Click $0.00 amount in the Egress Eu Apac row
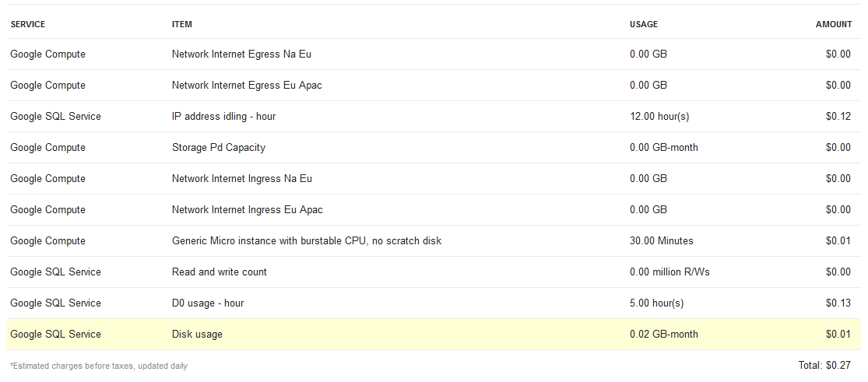 tap(838, 86)
